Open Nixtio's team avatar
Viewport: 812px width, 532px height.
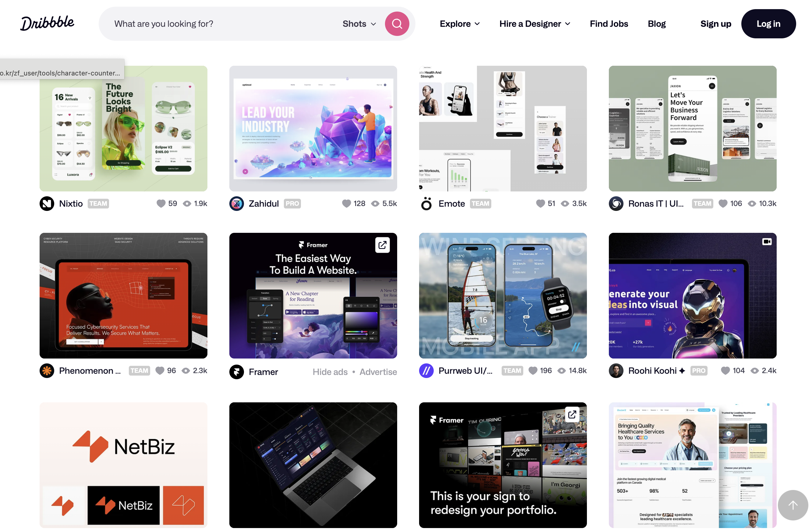coord(47,203)
